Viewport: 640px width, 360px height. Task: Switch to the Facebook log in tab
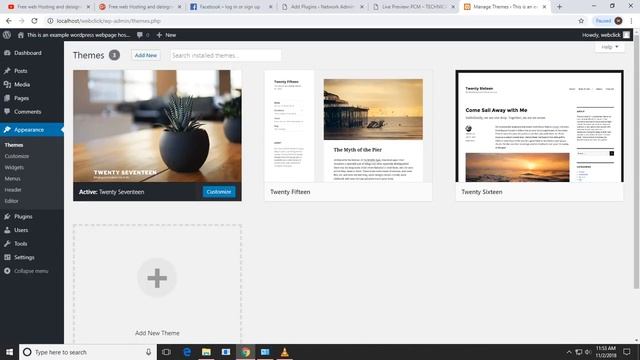(x=231, y=7)
